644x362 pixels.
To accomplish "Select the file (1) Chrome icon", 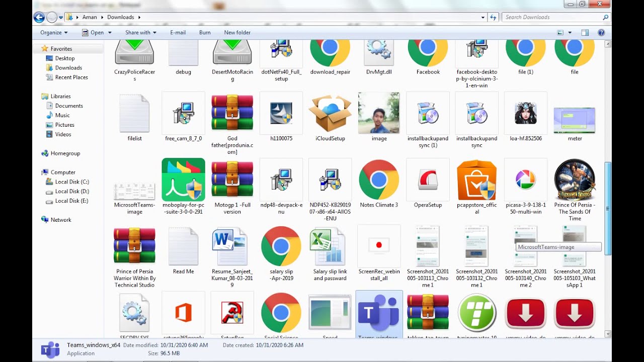I will [525, 52].
